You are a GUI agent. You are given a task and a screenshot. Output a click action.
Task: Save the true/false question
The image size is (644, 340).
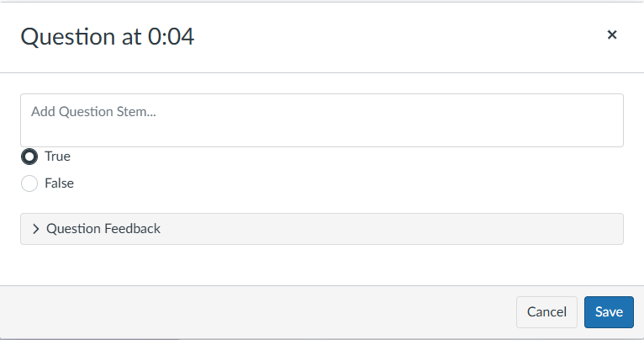[x=609, y=311]
